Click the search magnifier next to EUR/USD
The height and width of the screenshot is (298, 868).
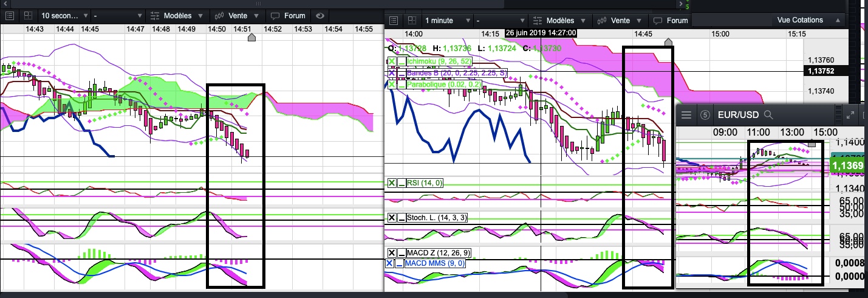point(768,114)
